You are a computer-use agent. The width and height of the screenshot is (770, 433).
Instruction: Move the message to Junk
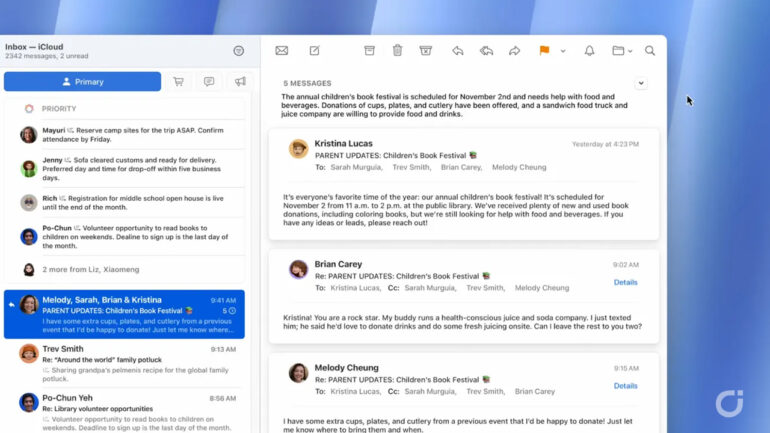[x=425, y=51]
